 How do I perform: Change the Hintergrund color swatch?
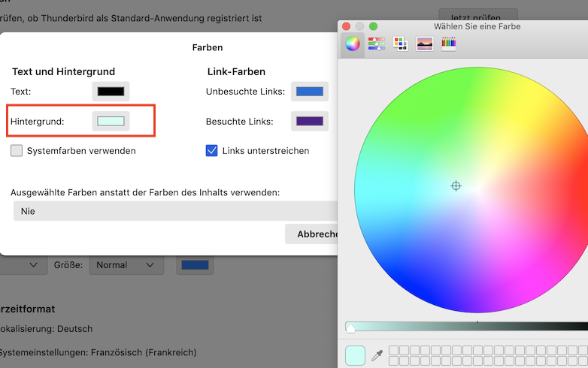111,121
